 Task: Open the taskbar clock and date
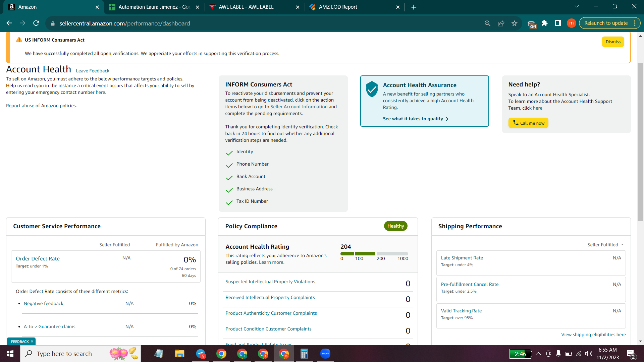607,354
